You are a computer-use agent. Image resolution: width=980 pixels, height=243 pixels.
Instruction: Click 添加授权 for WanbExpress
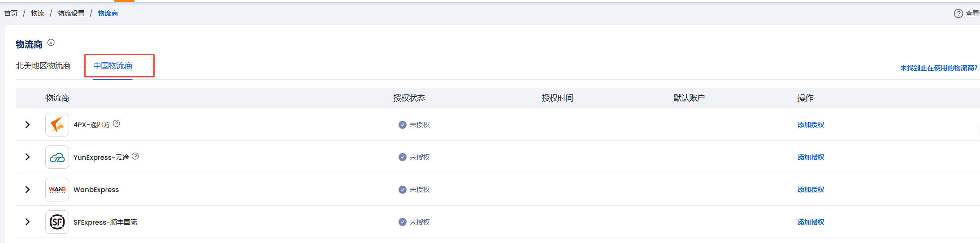(x=811, y=190)
